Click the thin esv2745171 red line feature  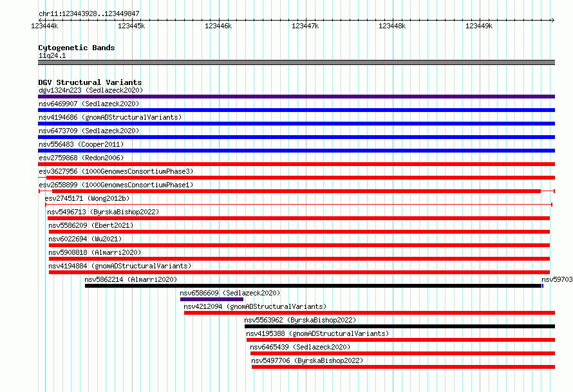(x=299, y=205)
